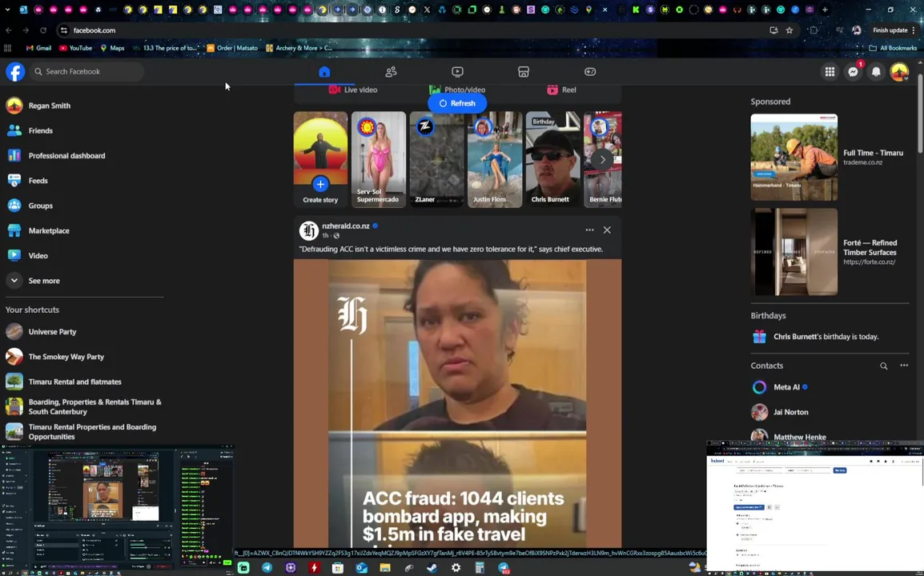Hide the nzherald.co.nz post
The image size is (924, 576).
[x=607, y=230]
